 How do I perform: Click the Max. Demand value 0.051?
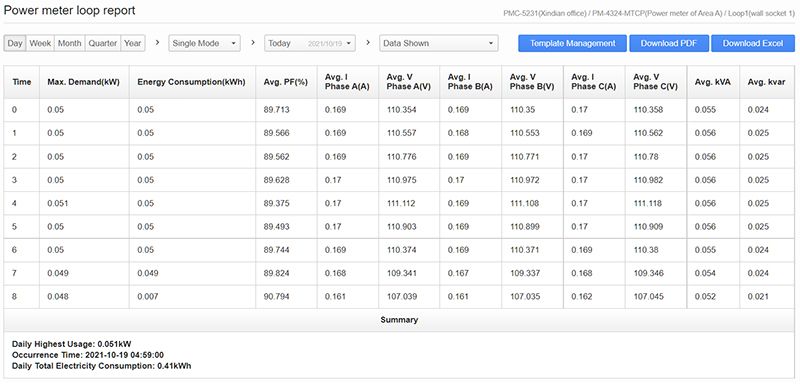58,203
